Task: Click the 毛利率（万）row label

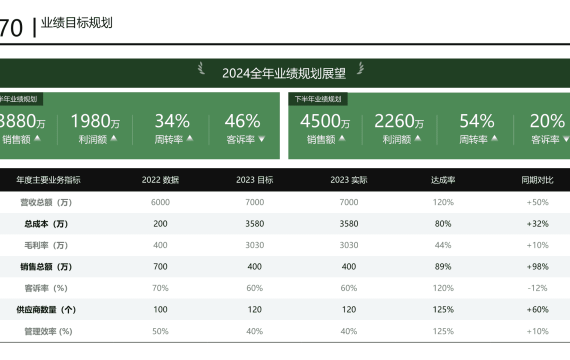Action: coord(46,245)
